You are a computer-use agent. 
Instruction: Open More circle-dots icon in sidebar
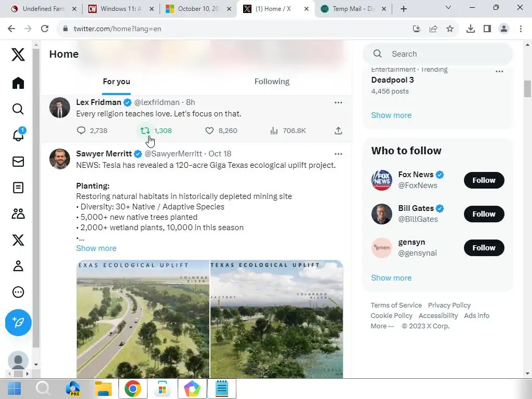coord(18,292)
